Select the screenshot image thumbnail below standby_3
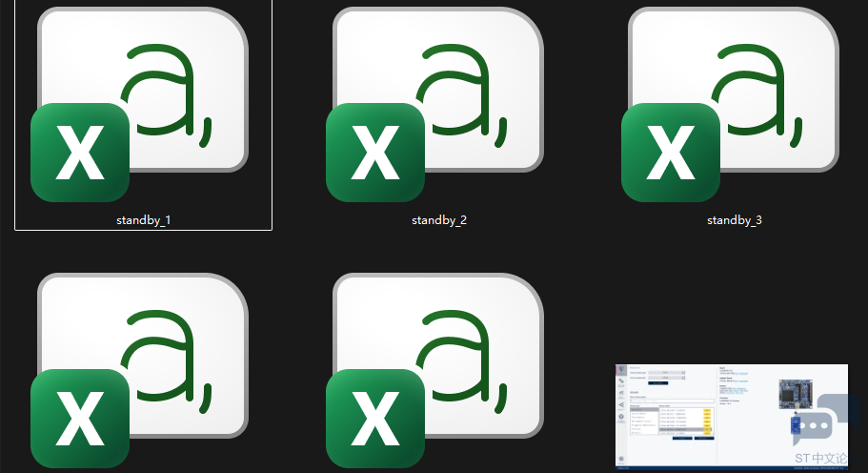Image resolution: width=868 pixels, height=473 pixels. 705,416
